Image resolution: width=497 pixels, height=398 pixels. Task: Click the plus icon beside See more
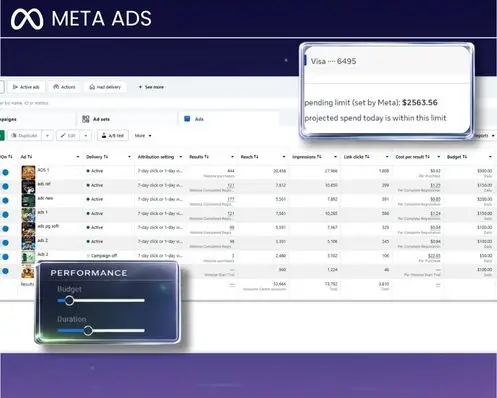(140, 87)
